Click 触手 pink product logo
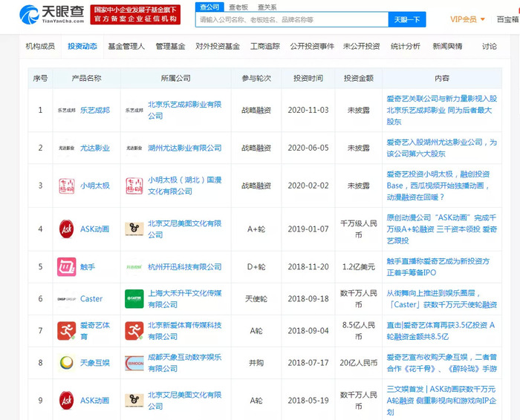Viewport: 520px width, 420px height. (x=67, y=267)
